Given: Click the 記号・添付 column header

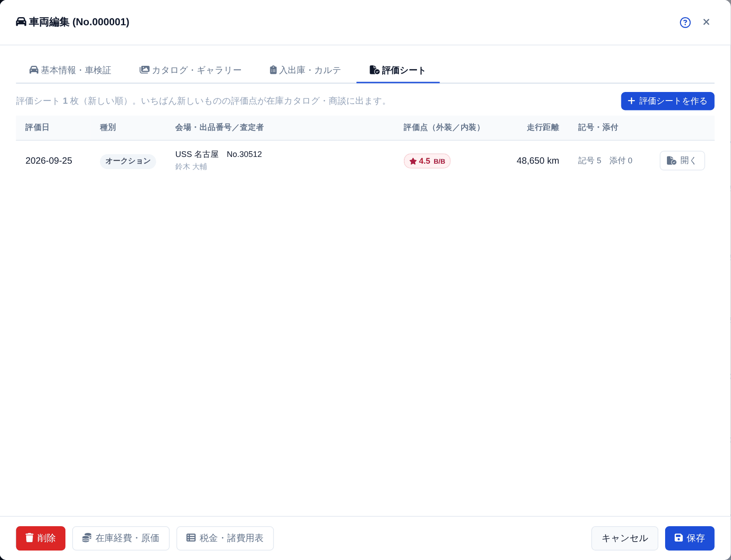Looking at the screenshot, I should [x=598, y=128].
